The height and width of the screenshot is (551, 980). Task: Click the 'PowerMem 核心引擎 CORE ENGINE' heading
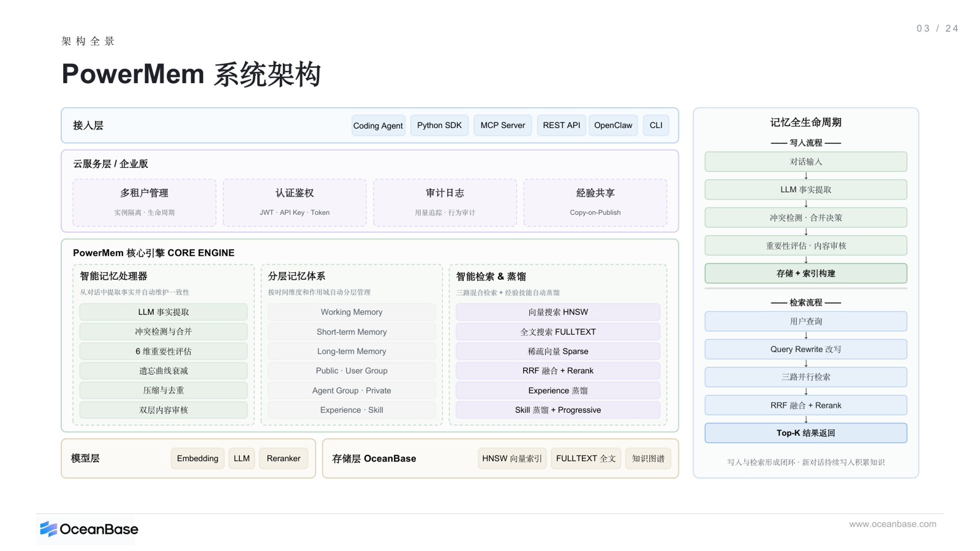tap(154, 253)
